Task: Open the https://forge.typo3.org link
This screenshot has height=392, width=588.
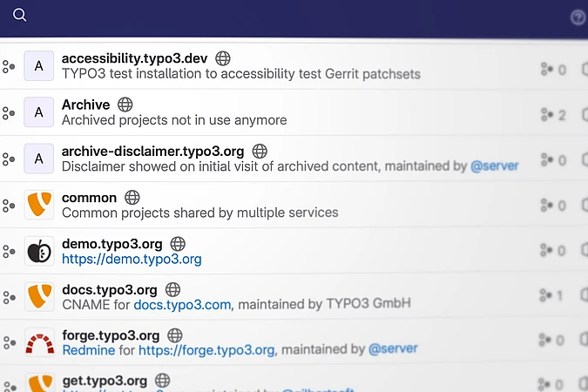Action: coord(206,350)
